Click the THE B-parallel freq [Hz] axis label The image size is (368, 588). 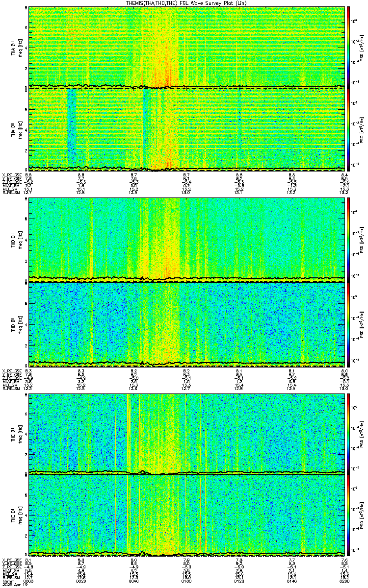tap(21, 516)
